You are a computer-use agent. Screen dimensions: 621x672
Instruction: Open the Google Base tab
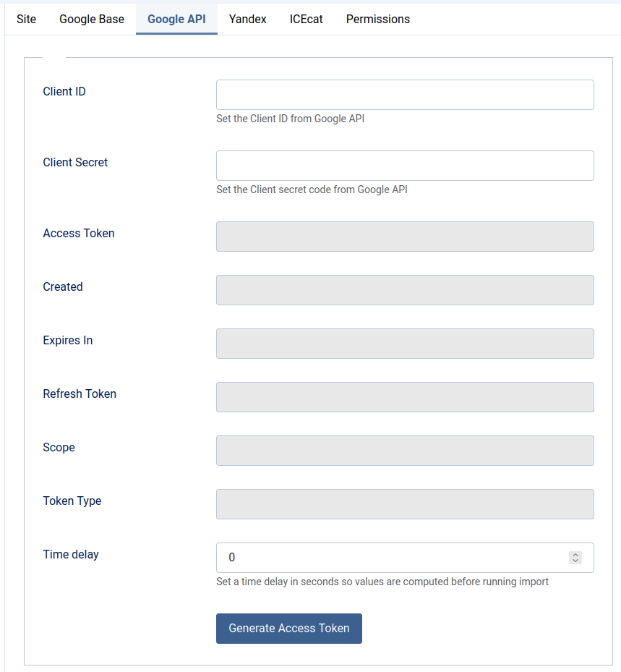(91, 20)
